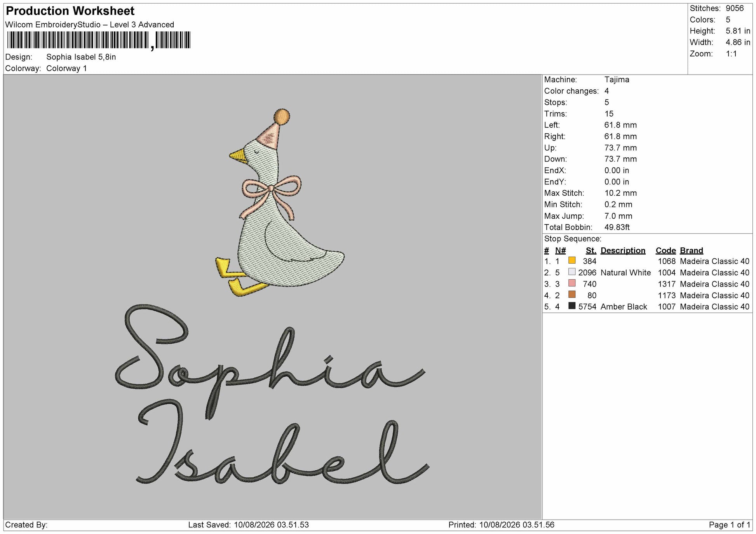Click the Max Stitch value 10.2 mm
This screenshot has width=756, height=534.
[x=621, y=193]
